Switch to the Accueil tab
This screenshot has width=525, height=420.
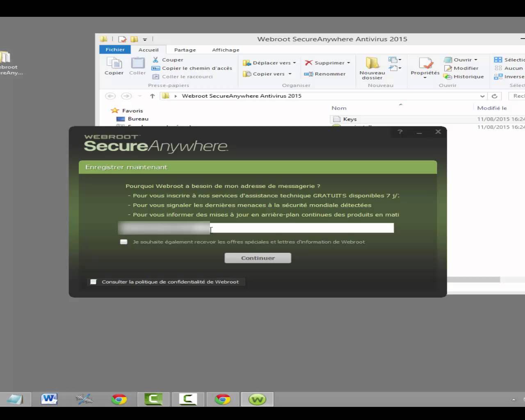[148, 50]
